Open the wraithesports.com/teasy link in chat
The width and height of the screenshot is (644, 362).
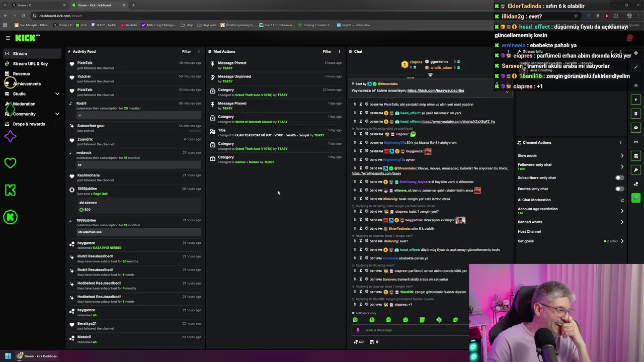[376, 173]
